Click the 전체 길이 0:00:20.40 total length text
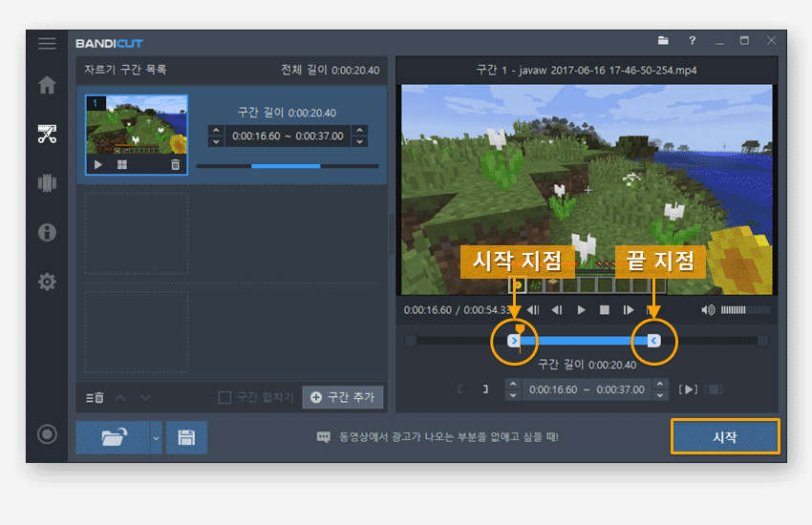 [330, 70]
